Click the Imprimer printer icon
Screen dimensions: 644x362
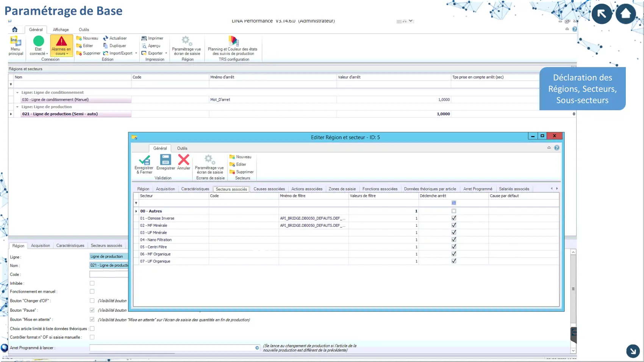click(x=144, y=38)
